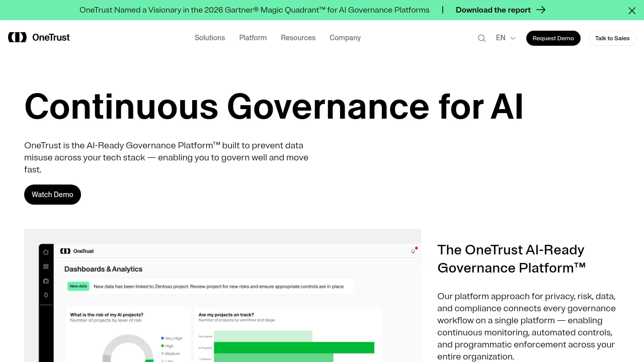Image resolution: width=644 pixels, height=362 pixels.
Task: Click the home icon in dashboard sidebar
Action: 46,252
